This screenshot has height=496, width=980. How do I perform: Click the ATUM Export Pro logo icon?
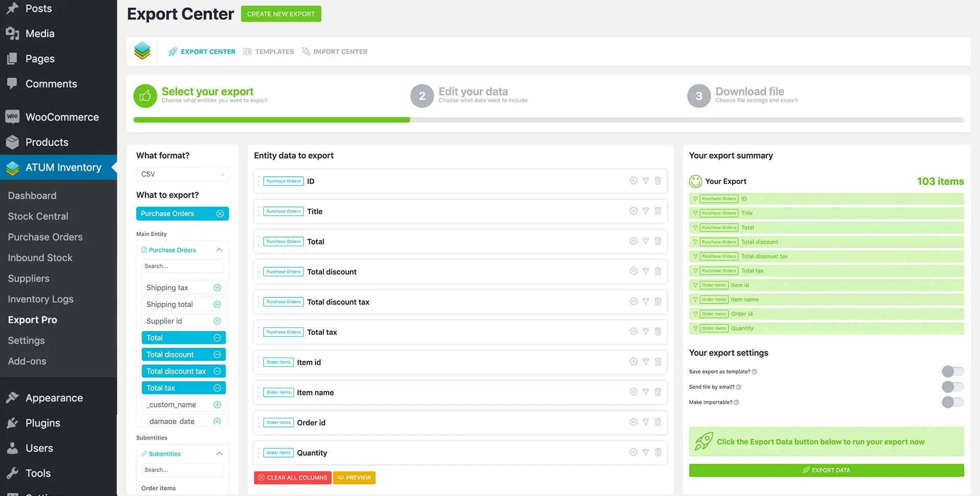(x=142, y=51)
